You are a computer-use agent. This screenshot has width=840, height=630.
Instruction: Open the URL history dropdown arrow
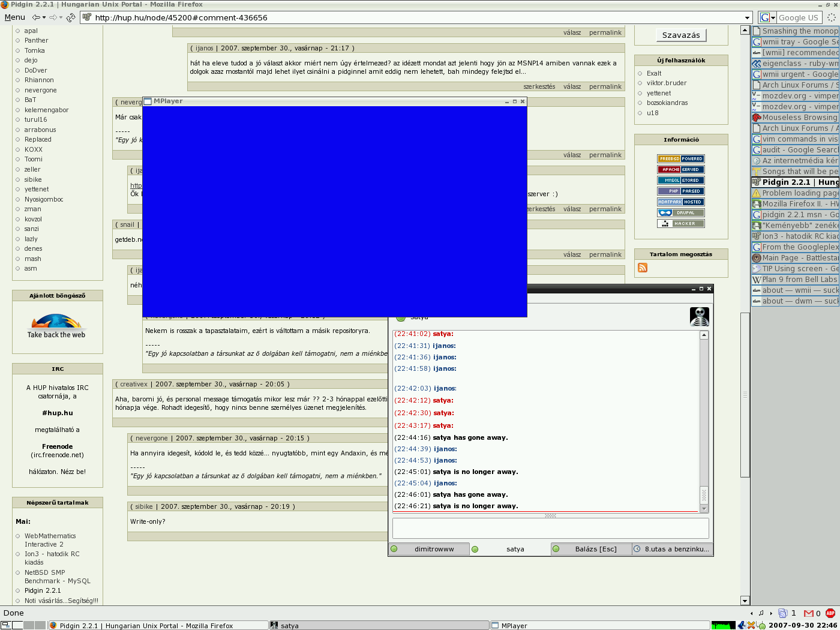pos(747,18)
